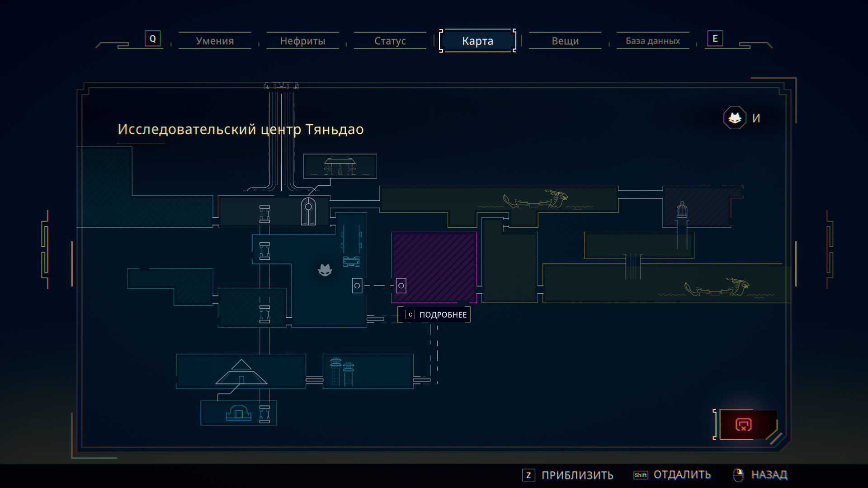Viewport: 868px width, 488px height.
Task: Click the Q previous-tab key icon
Action: click(153, 38)
